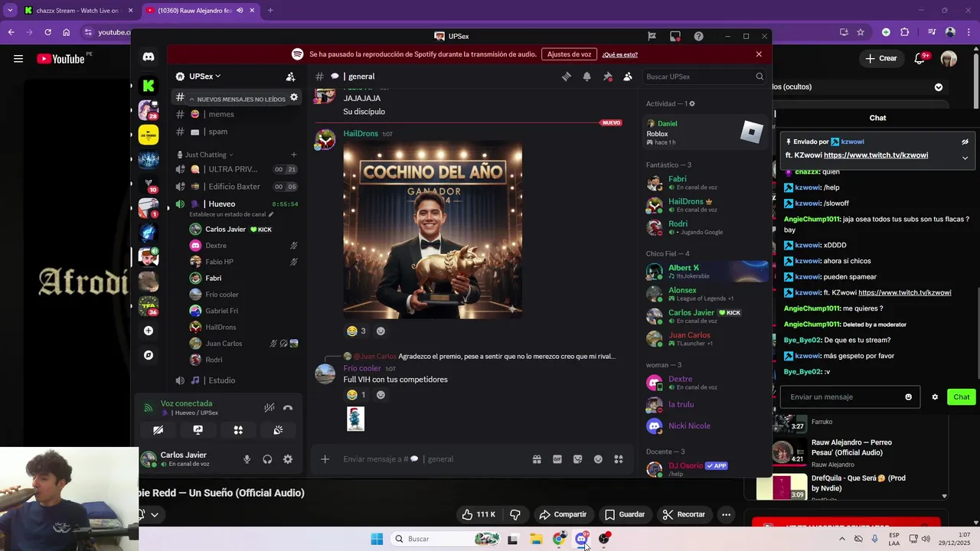Send a gift from message bar
This screenshot has width=980, height=551.
(x=537, y=459)
